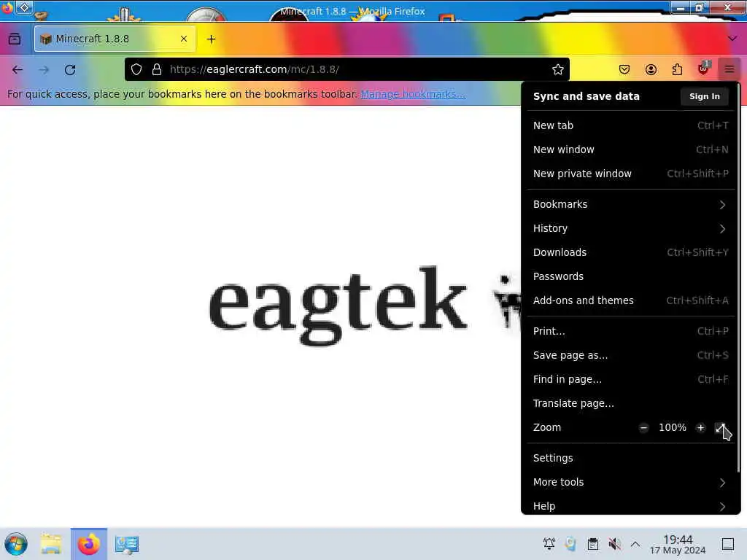Expand the Help submenu

(x=631, y=506)
